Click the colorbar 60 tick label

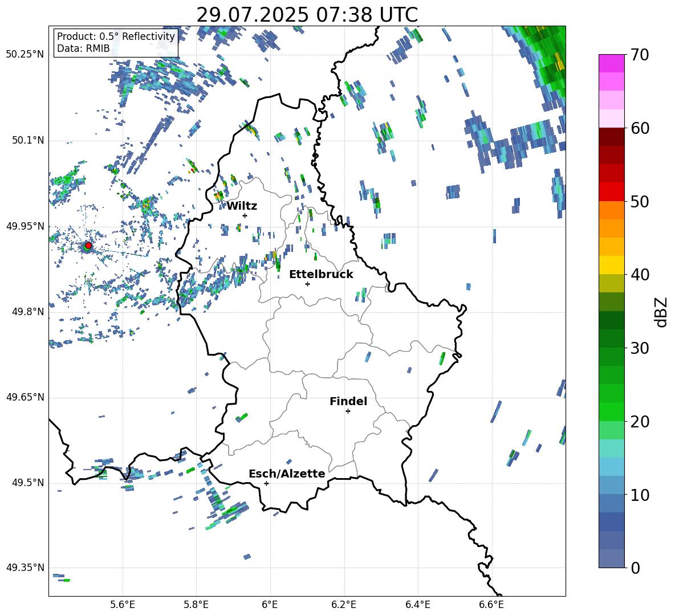pos(640,128)
